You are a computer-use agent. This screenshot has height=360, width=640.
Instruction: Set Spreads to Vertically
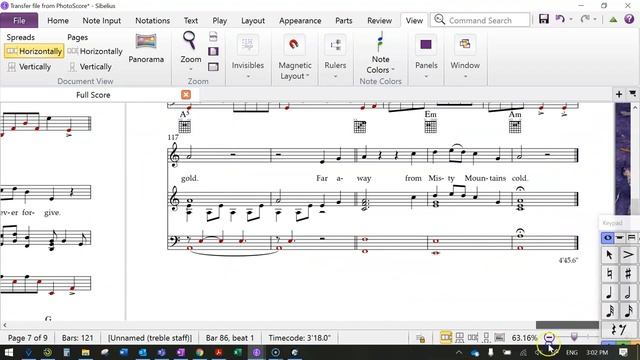pyautogui.click(x=29, y=67)
